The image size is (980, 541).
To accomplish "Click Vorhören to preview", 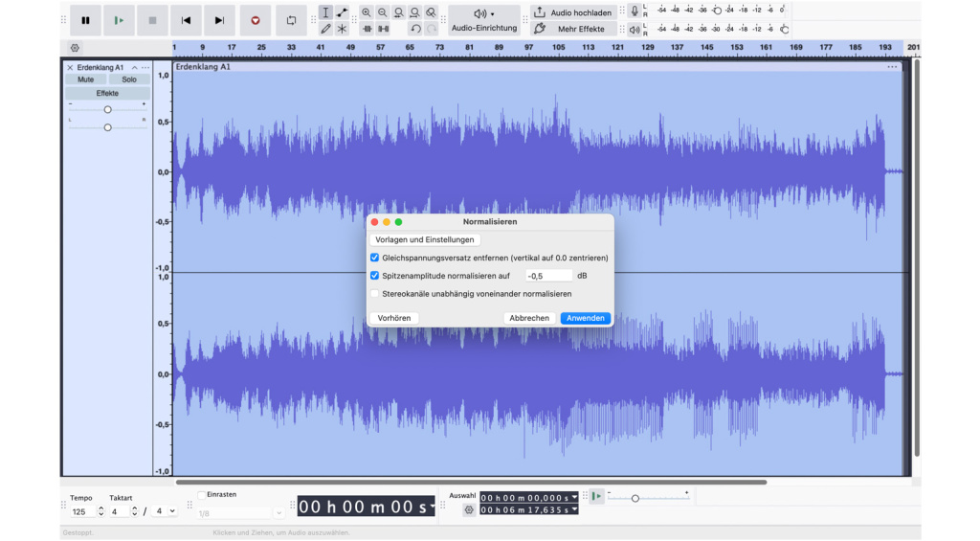I will pyautogui.click(x=394, y=318).
